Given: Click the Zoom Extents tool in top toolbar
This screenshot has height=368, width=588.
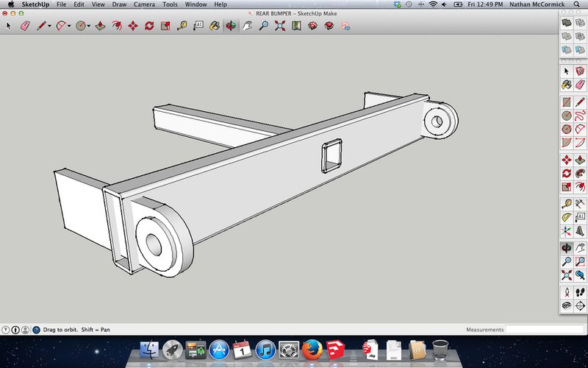Looking at the screenshot, I should pos(280,26).
